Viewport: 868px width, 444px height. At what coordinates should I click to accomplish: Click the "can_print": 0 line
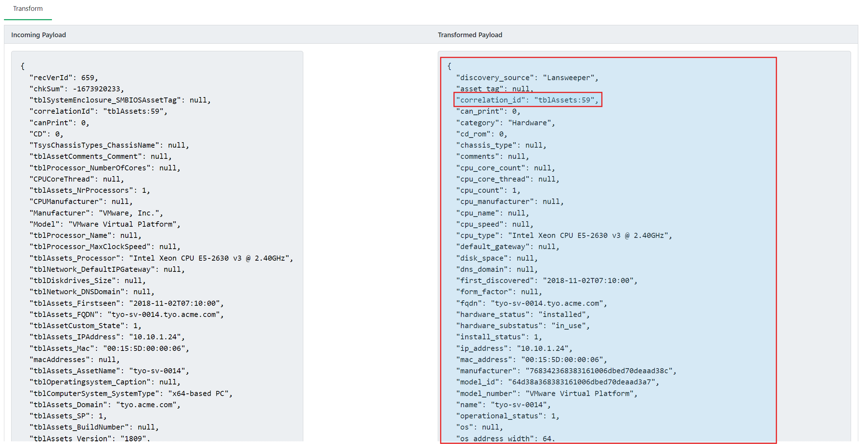click(488, 111)
